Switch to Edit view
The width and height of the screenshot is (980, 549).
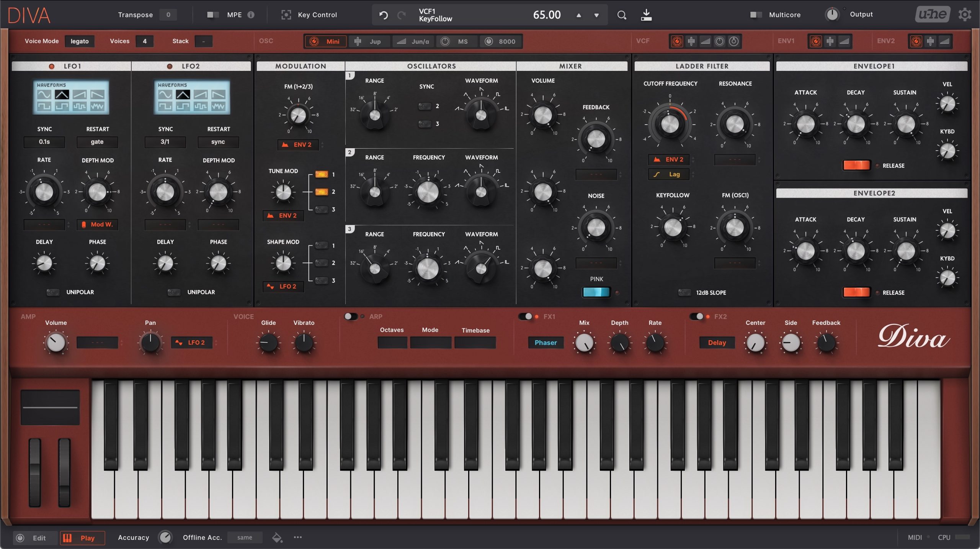tap(35, 538)
